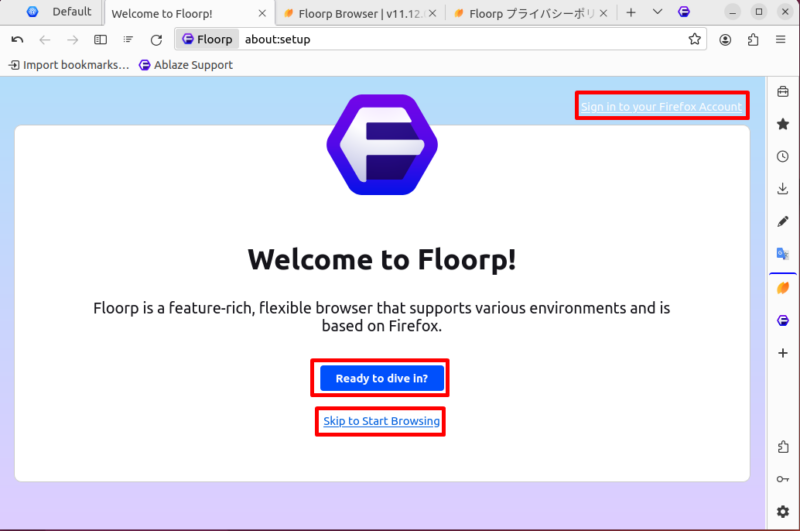Click Import bookmarks… in bookmarks bar
Viewport: 800px width, 531px height.
point(68,65)
